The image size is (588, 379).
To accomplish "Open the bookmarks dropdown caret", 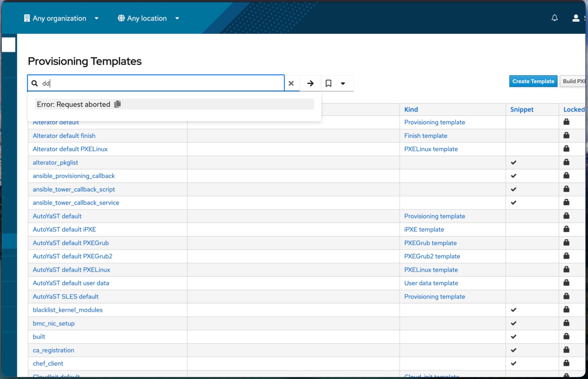I will click(x=343, y=83).
